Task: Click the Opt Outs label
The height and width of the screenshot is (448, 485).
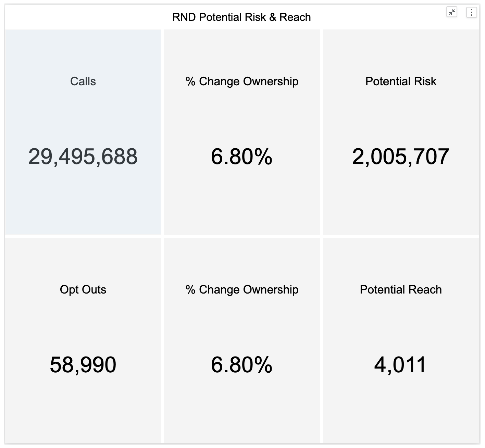Action: click(83, 289)
